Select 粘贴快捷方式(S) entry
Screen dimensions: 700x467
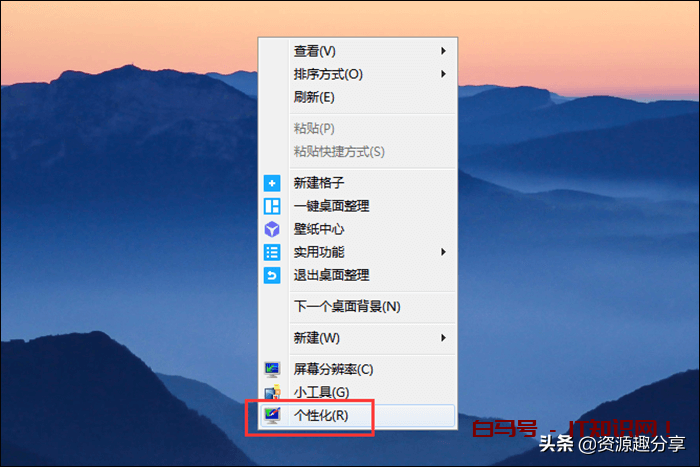(358, 152)
